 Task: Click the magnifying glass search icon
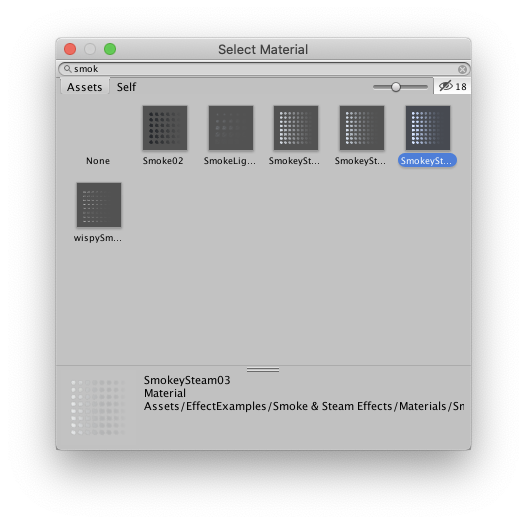click(68, 69)
